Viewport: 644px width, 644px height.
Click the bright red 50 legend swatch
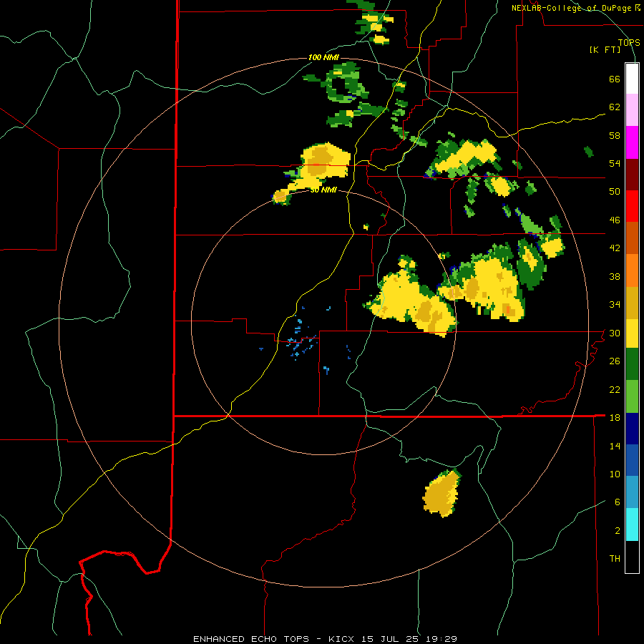pos(632,206)
